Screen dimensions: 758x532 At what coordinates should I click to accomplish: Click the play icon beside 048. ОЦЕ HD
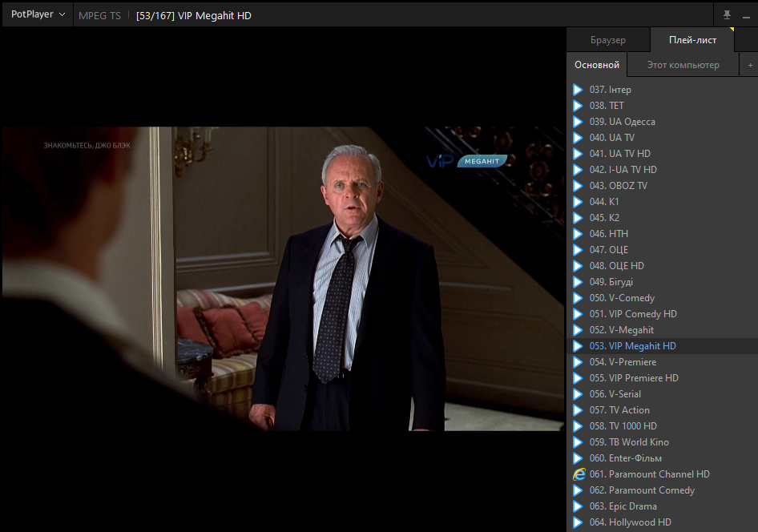tap(578, 266)
